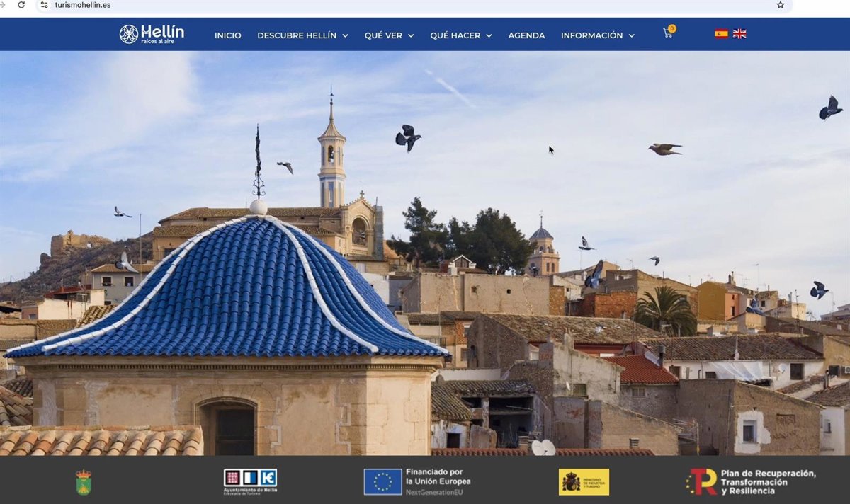Bookmark this page with the star icon
The height and width of the screenshot is (504, 850).
(781, 5)
